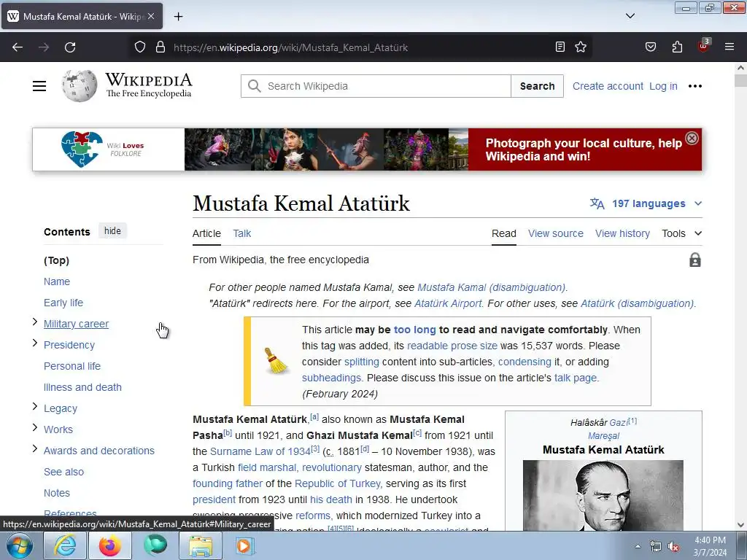Click Firefox taskbar icon
Image resolution: width=747 pixels, height=560 pixels.
110,545
